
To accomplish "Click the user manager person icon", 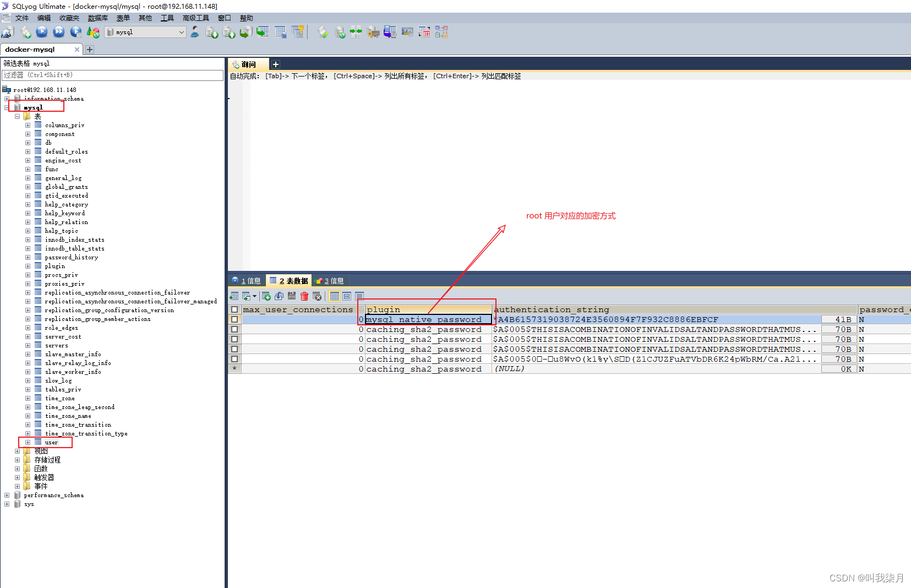I will pyautogui.click(x=195, y=32).
